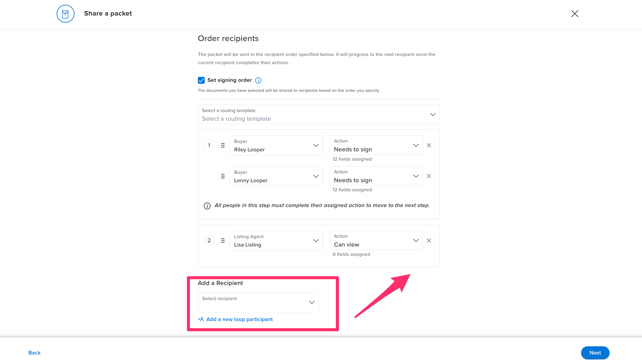Close the Share a packet dialog
Image resolution: width=642 pixels, height=364 pixels.
click(x=575, y=14)
